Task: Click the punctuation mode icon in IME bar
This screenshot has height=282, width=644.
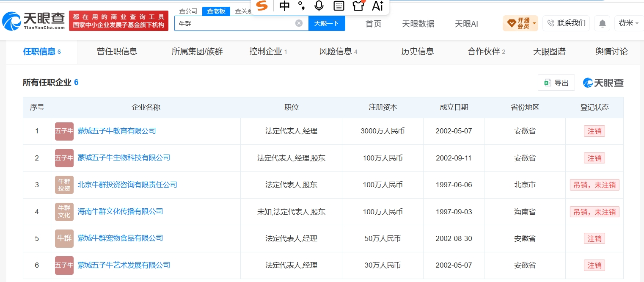Action: [301, 6]
